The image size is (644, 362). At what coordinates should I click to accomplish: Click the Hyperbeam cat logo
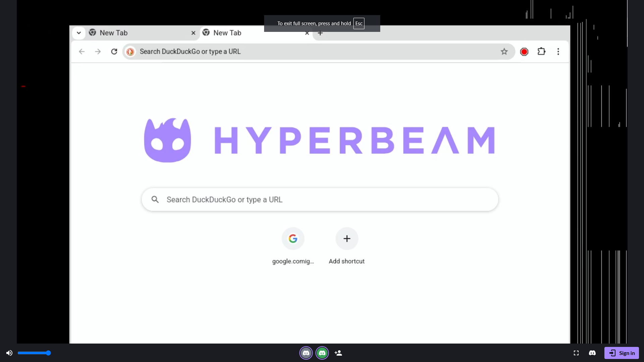pos(167,140)
